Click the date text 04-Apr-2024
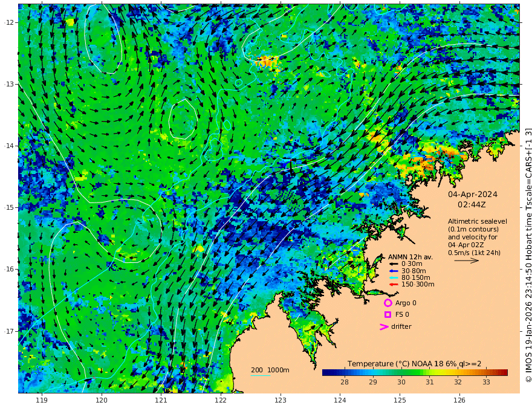Viewport: 532px width, 411px height. pyautogui.click(x=473, y=195)
